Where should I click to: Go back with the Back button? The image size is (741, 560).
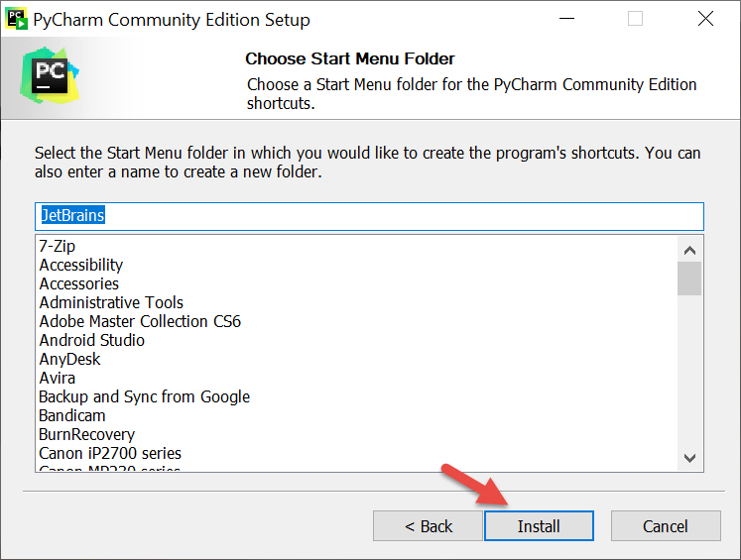click(x=428, y=525)
